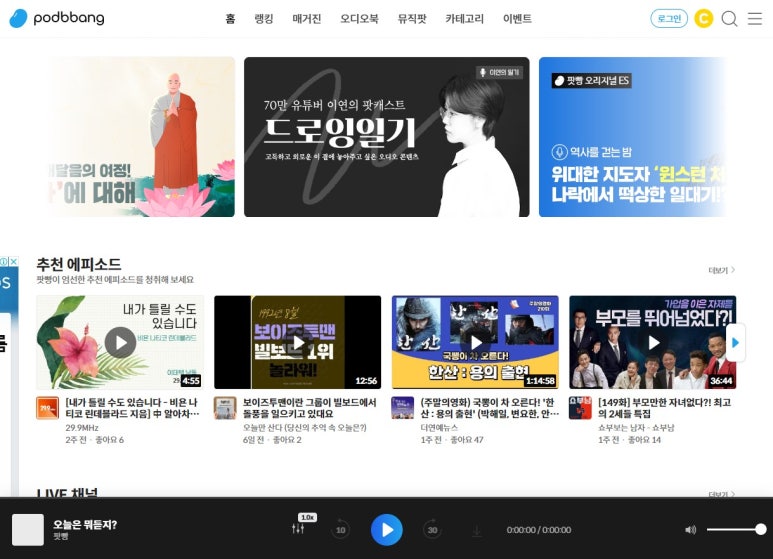Open the 홈 menu tab

pos(230,19)
